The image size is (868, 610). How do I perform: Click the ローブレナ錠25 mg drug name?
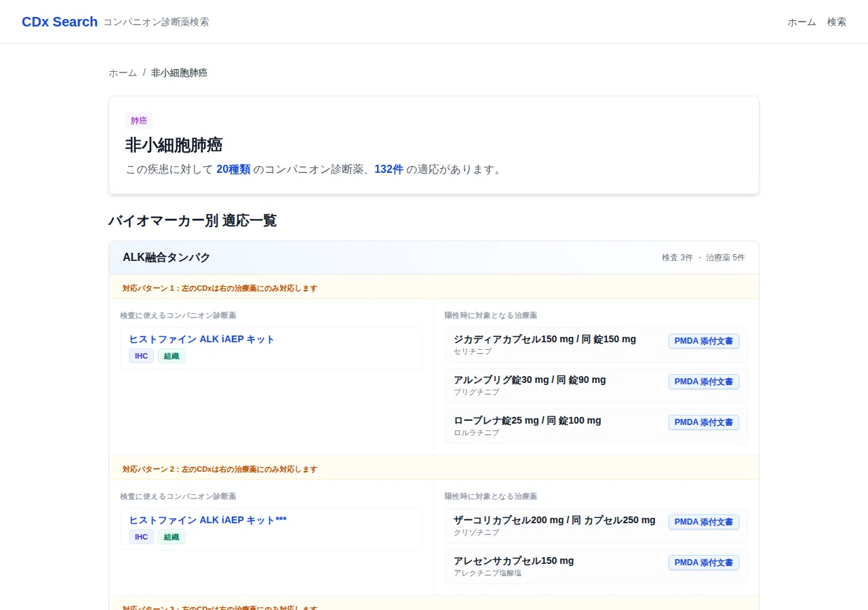(528, 420)
